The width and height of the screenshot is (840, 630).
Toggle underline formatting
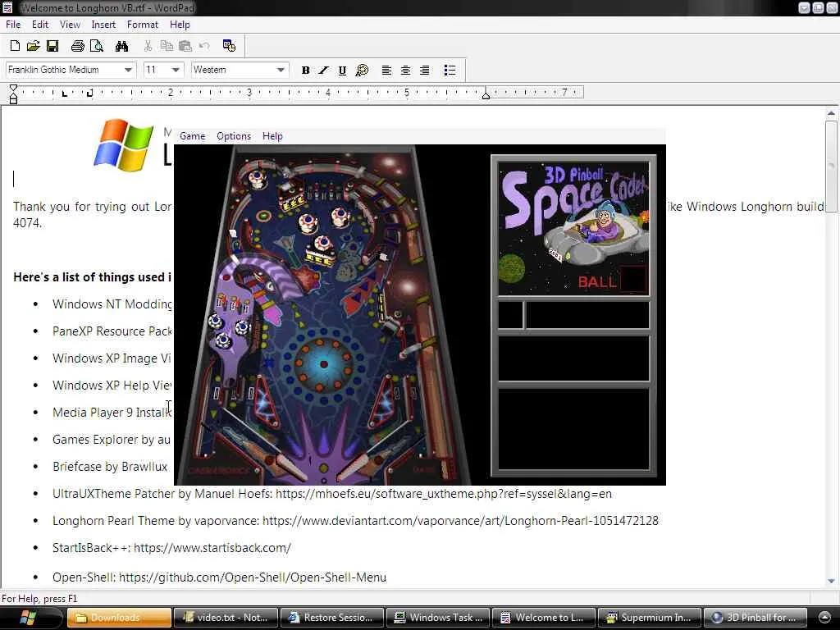coord(342,71)
